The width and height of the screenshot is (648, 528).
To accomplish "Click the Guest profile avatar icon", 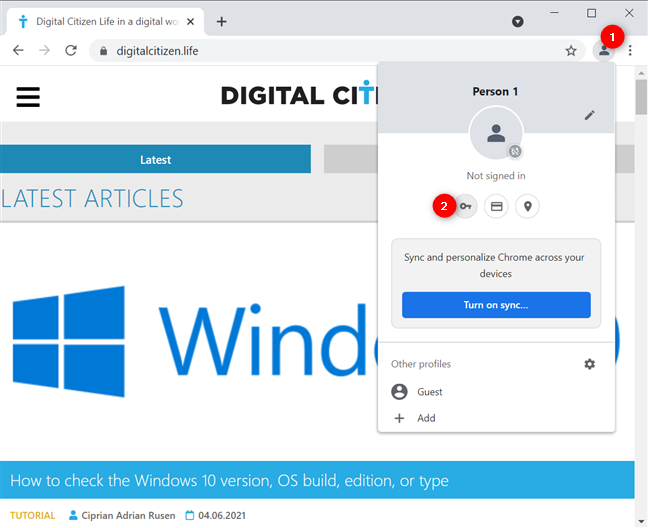I will coord(399,392).
